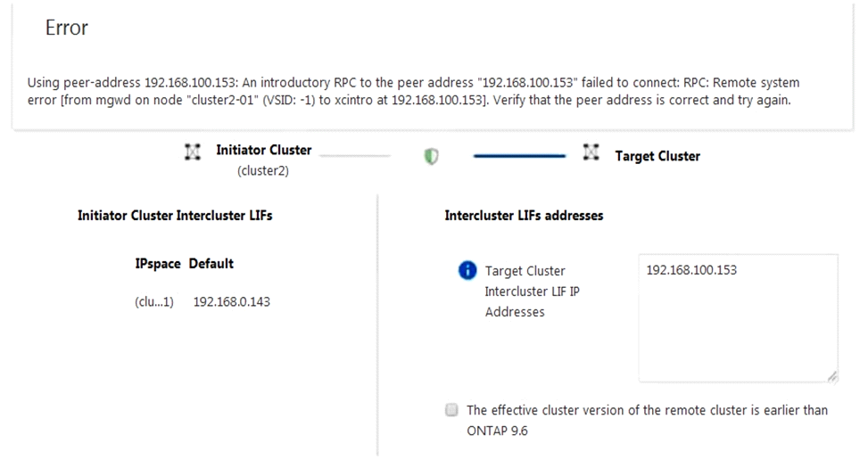The height and width of the screenshot is (468, 868).
Task: Click the Initiator Cluster node icon
Action: (192, 152)
